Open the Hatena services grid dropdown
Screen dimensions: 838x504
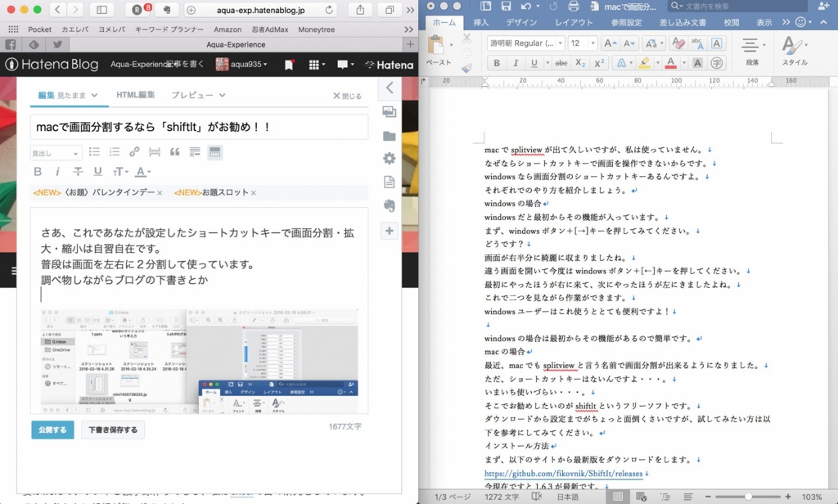point(317,64)
